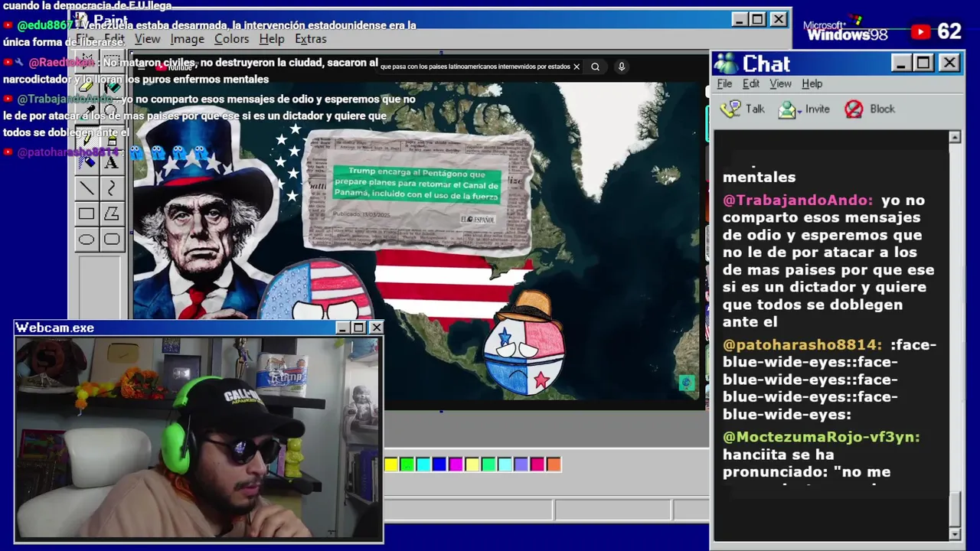Pick the dark blue color swatch
This screenshot has width=980, height=551.
point(439,465)
